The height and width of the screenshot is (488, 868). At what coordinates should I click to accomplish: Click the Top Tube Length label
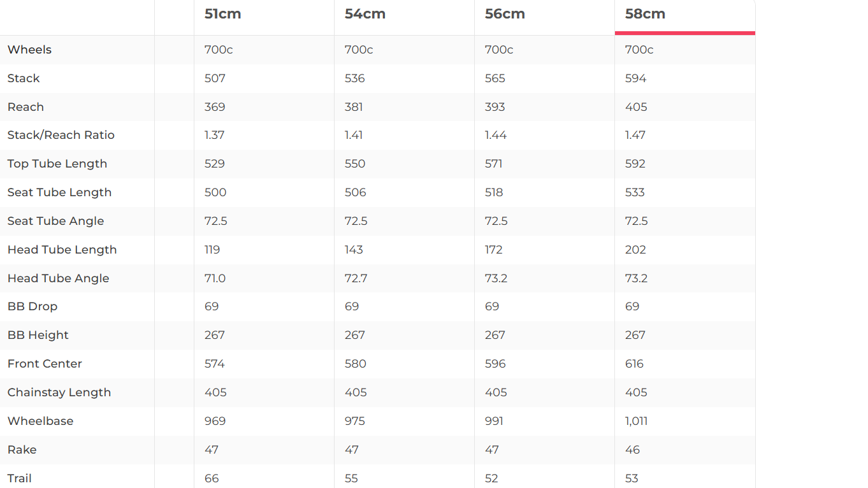57,164
